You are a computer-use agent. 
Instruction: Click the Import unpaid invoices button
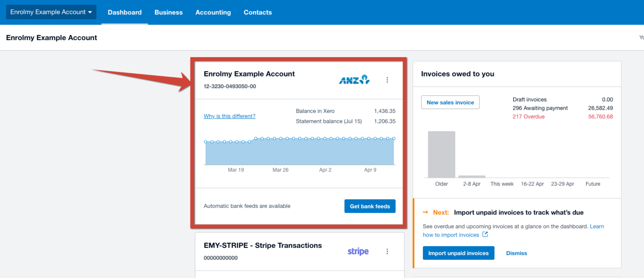(458, 253)
